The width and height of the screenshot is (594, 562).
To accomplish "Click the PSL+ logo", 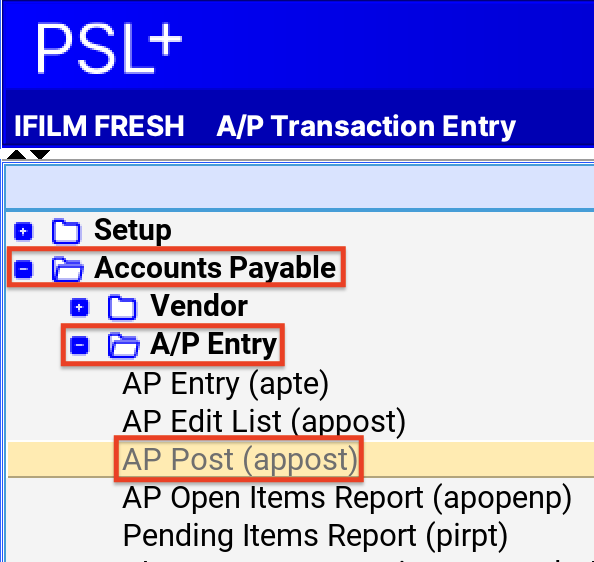I will (x=109, y=48).
